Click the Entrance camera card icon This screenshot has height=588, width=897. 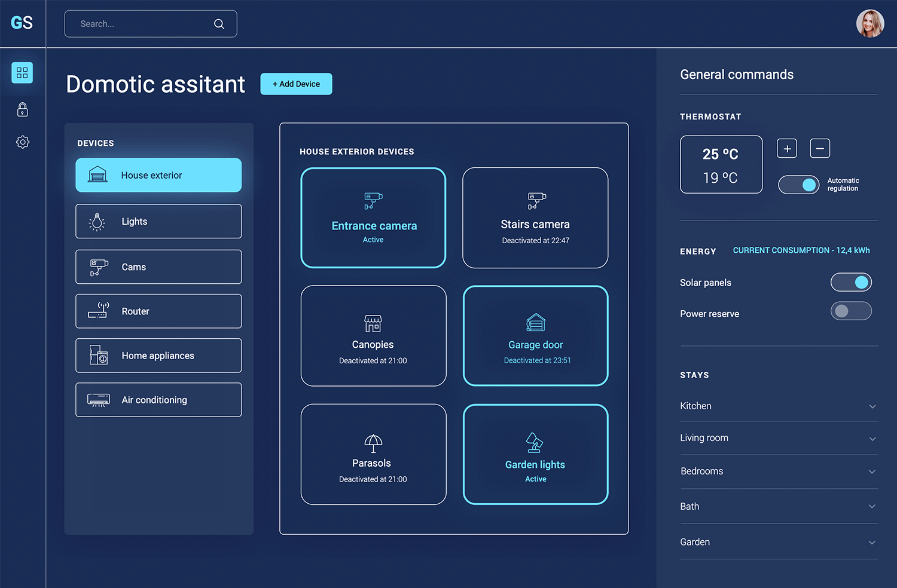(373, 201)
